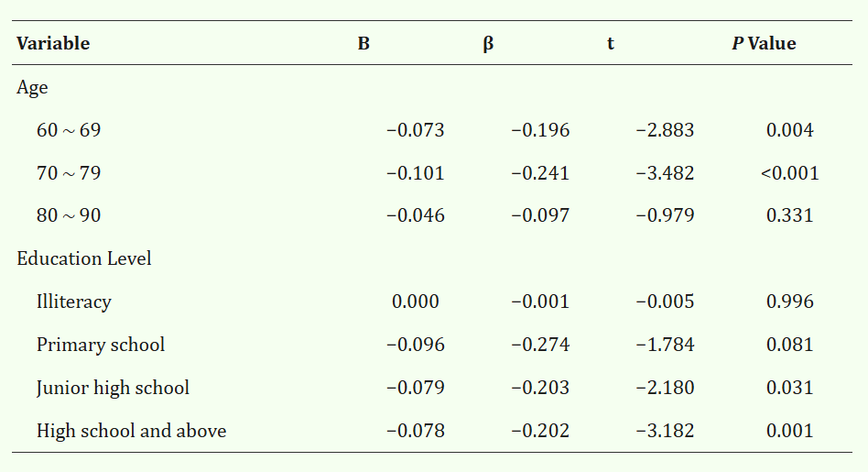The image size is (868, 472).
Task: Select the P Value column header
Action: (764, 44)
